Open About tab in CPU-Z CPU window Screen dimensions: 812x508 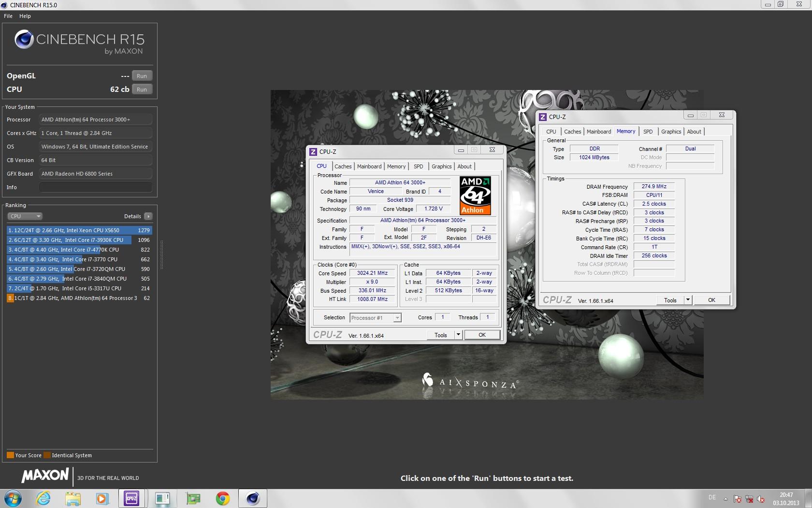(464, 166)
